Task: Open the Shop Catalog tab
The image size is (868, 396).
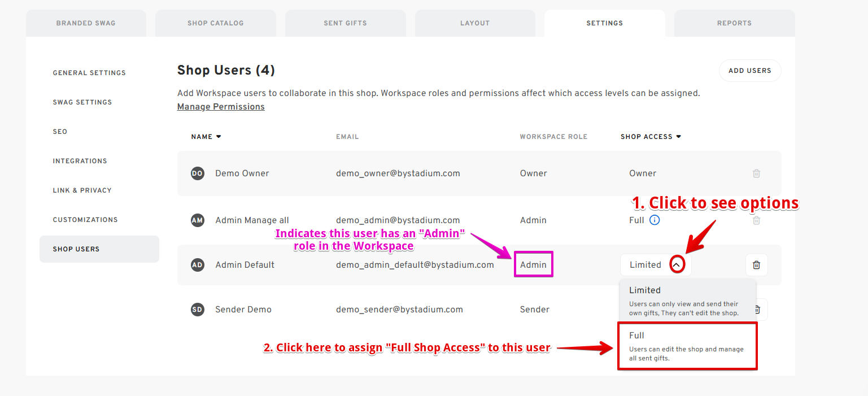Action: pos(216,23)
